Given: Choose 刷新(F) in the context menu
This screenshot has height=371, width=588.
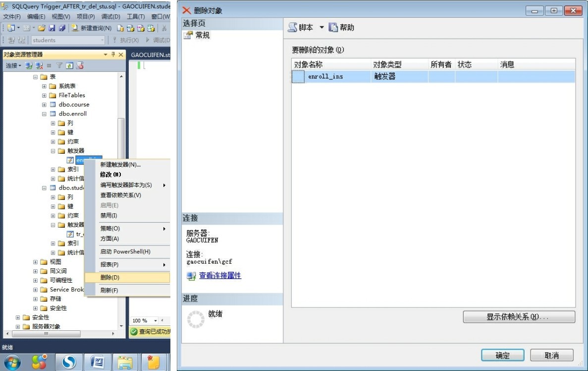Looking at the screenshot, I should tap(127, 290).
